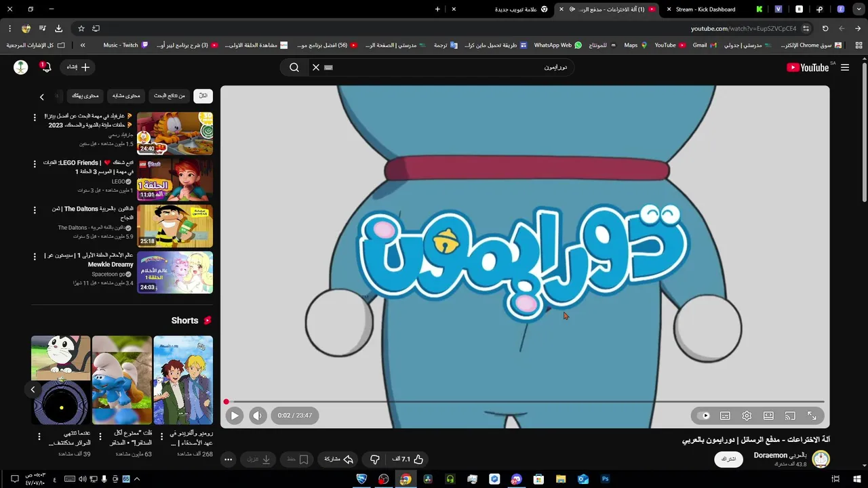Select the من نتائج البحث chip
This screenshot has height=488, width=868.
coord(170,96)
